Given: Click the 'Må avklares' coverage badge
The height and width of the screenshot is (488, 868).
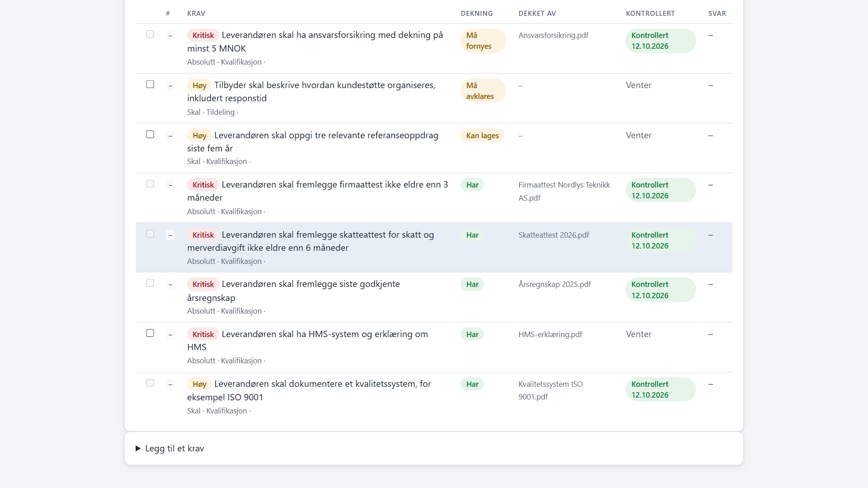Looking at the screenshot, I should pos(483,91).
